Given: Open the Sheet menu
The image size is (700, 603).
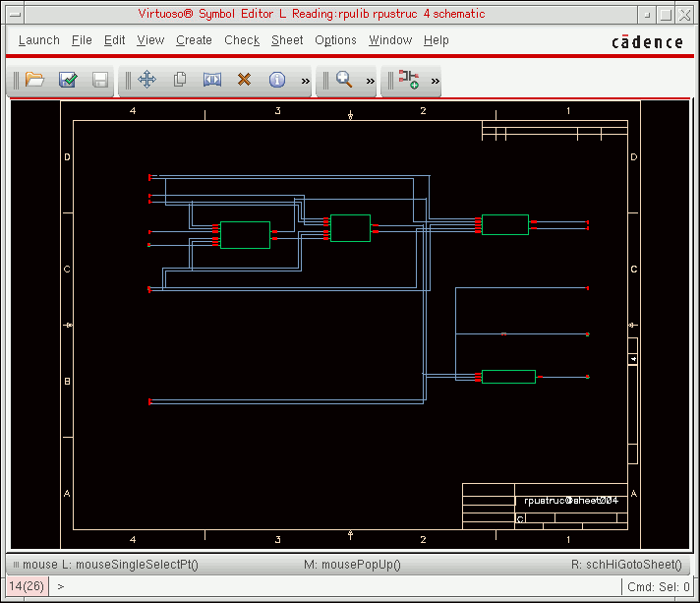Looking at the screenshot, I should pos(287,40).
